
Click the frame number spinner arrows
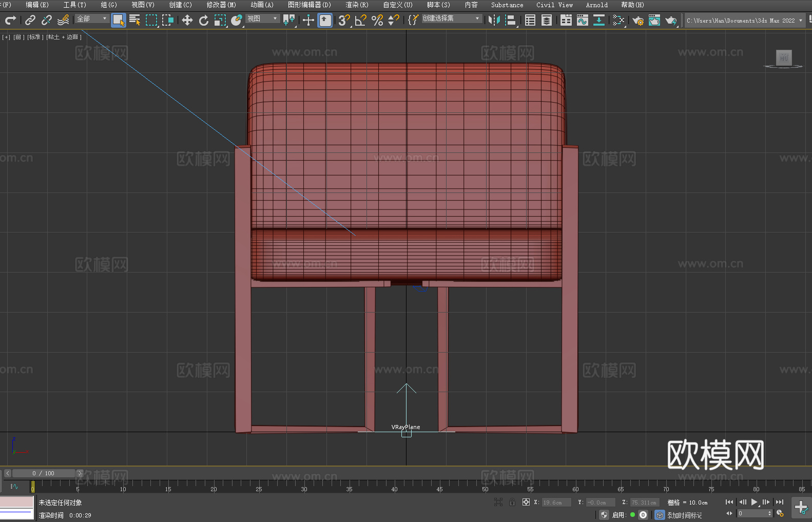click(x=769, y=513)
